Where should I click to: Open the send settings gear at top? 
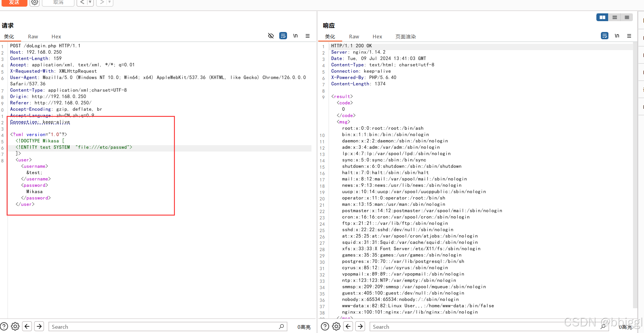pyautogui.click(x=35, y=2)
